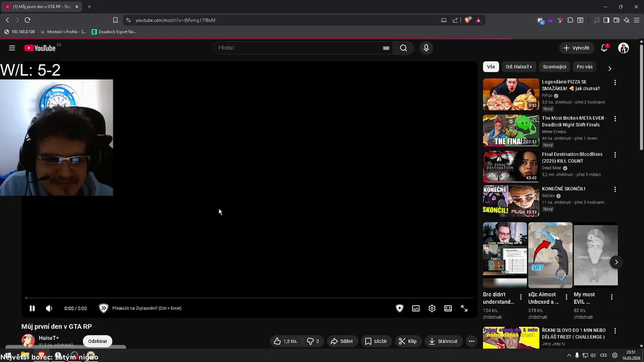644x362 pixels.
Task: Open the Vytvořit create menu
Action: click(576, 48)
